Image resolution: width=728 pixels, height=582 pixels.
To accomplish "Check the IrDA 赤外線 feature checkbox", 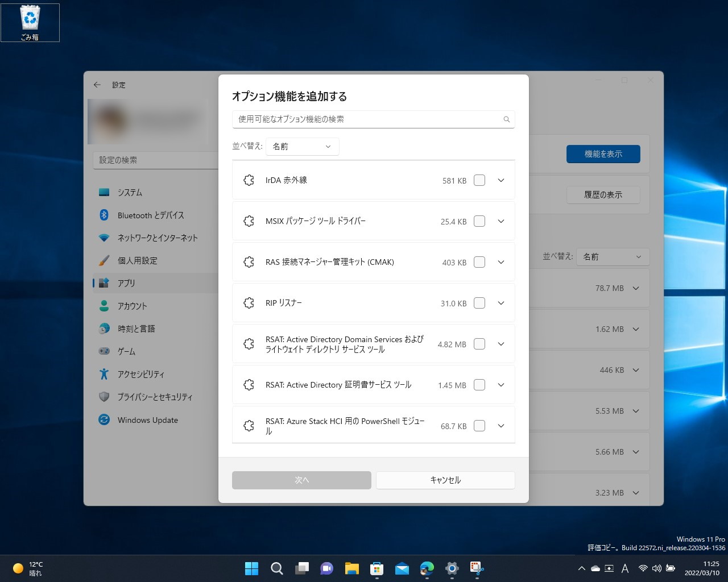I will pyautogui.click(x=479, y=180).
